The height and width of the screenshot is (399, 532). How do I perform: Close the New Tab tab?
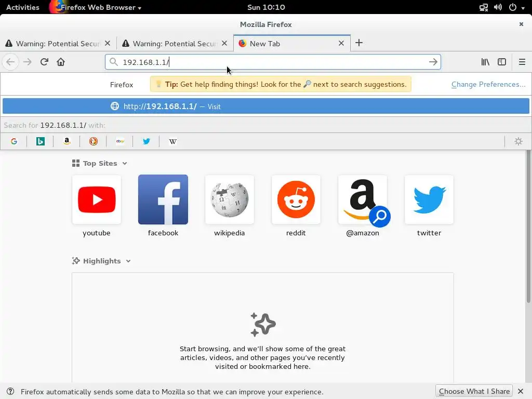[x=341, y=43]
